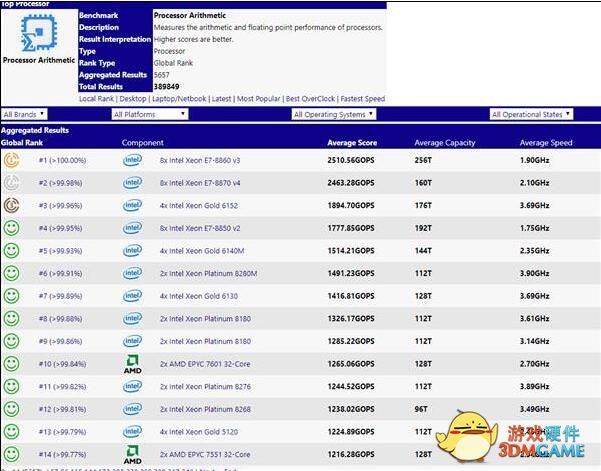This screenshot has width=601, height=471.
Task: Click the smiley icon for rank #4
Action: point(11,228)
